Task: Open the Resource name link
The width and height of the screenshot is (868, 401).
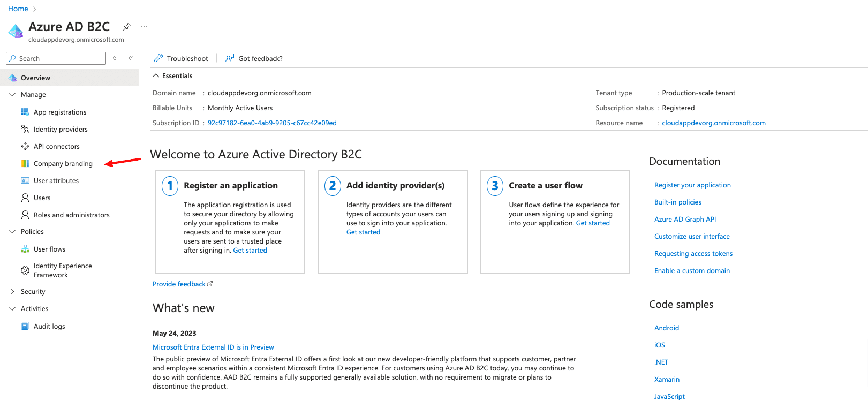Action: point(714,123)
